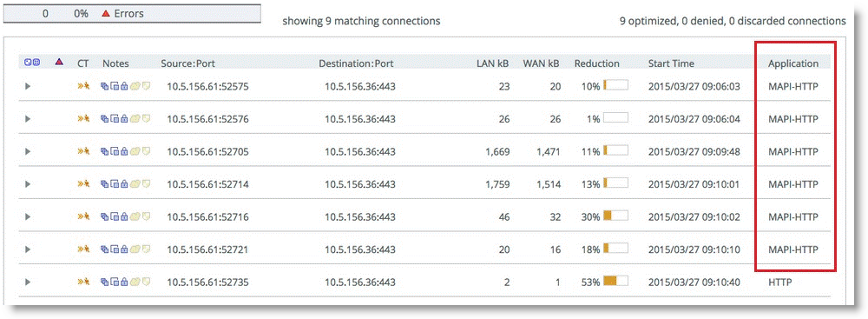This screenshot has width=868, height=319.
Task: Expand connection row for port 52575
Action: pos(28,86)
